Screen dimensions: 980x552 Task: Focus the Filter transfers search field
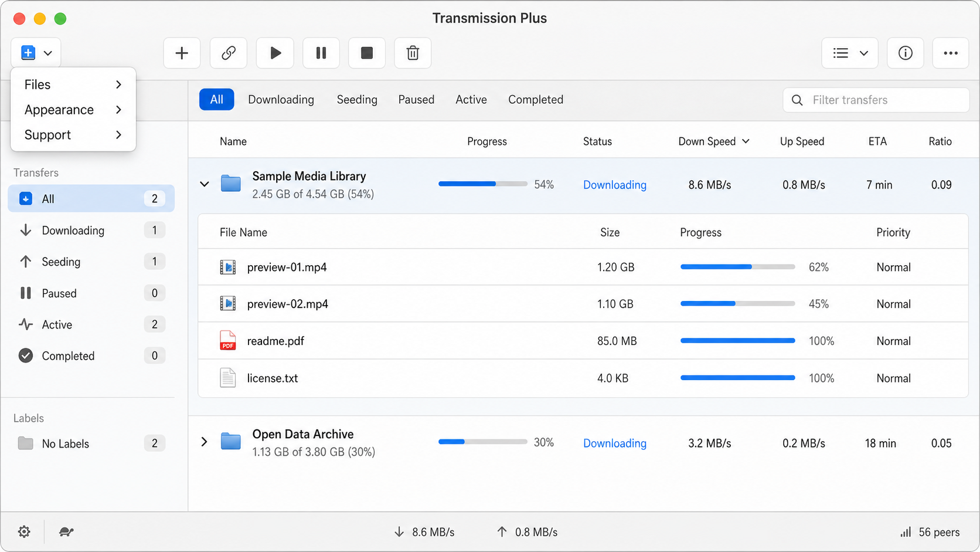(876, 100)
